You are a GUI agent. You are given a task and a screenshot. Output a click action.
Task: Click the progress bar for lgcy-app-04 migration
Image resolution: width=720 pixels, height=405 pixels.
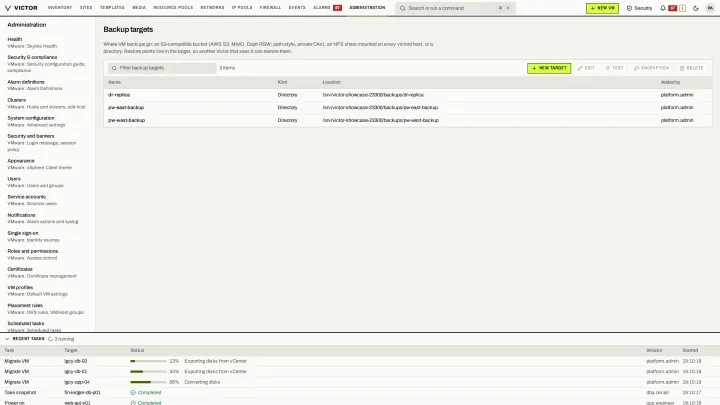(x=148, y=382)
